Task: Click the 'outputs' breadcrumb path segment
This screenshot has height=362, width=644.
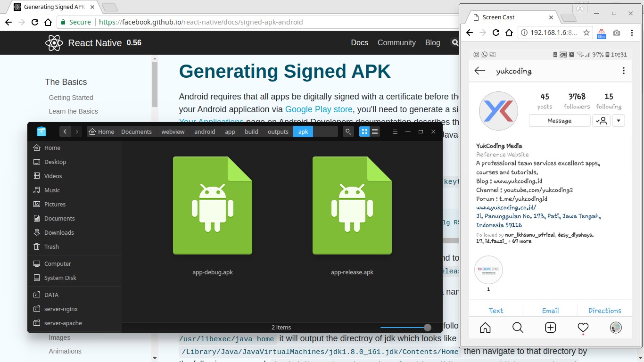Action: pos(278,132)
